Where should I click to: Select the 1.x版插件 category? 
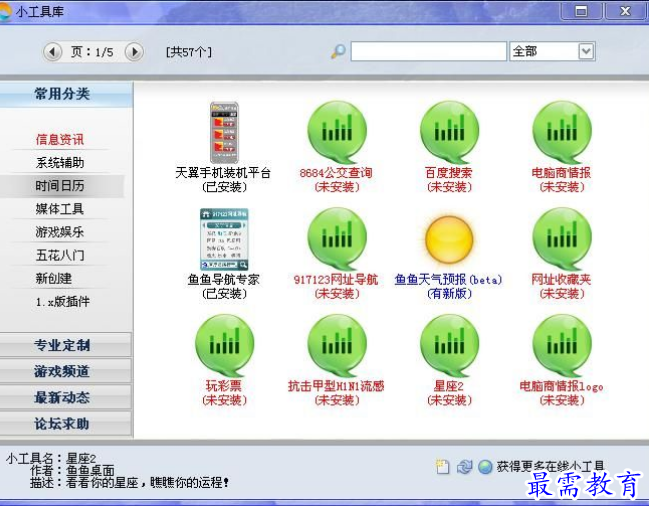click(x=62, y=302)
